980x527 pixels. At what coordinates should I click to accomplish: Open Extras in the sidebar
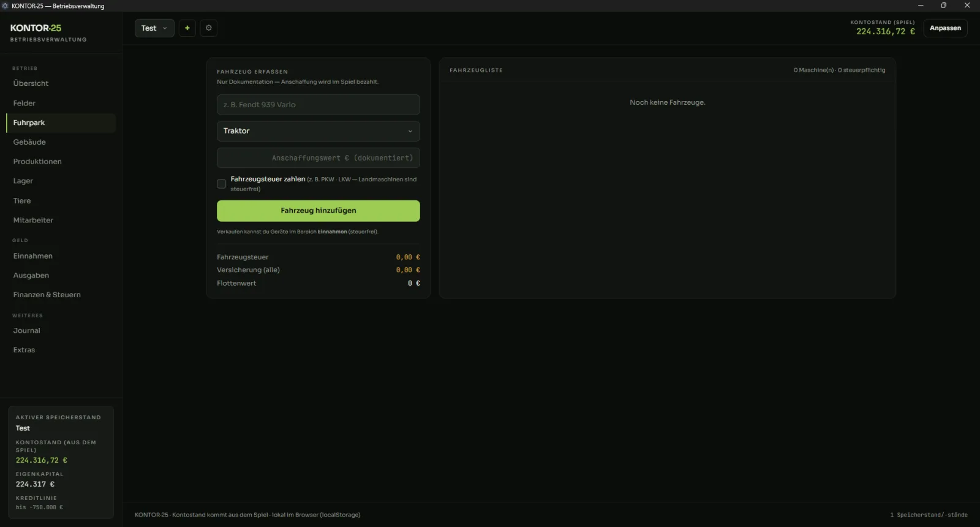[61, 351]
